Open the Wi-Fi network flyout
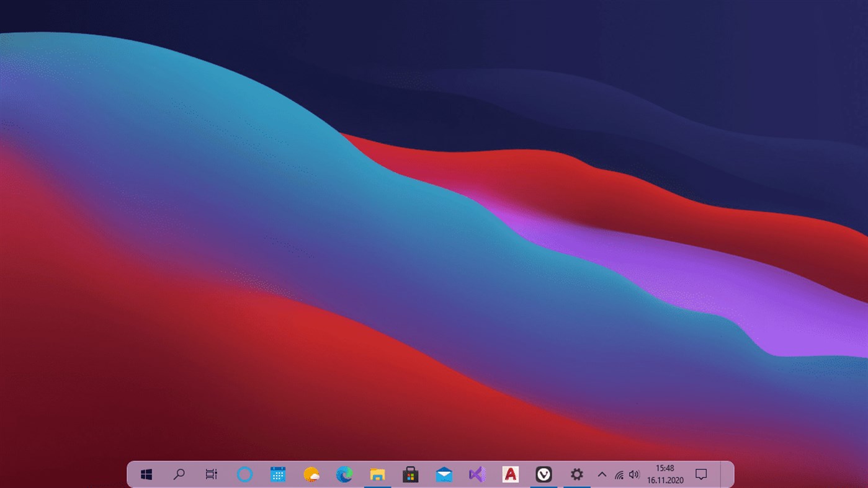 (x=618, y=474)
